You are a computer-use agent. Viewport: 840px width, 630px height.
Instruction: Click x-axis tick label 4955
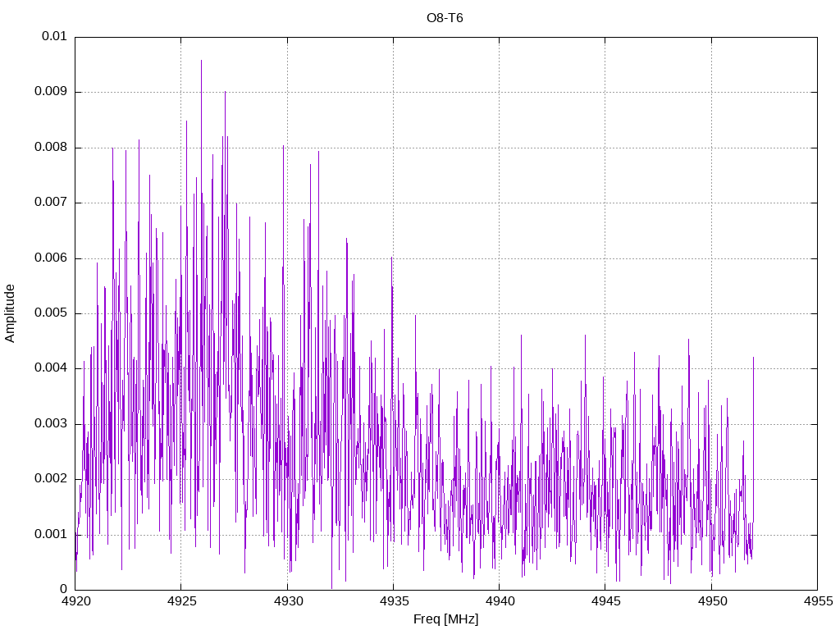818,601
